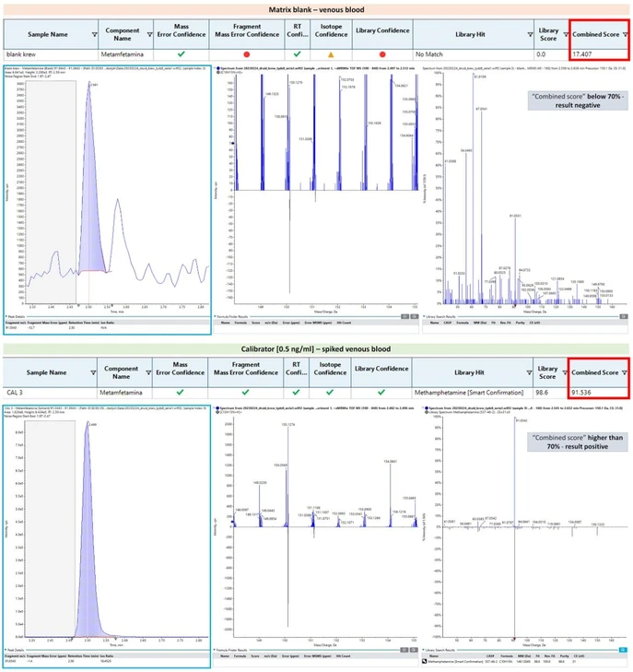This screenshot has width=633, height=672.
Task: Click green Fragment Mass Error check for CAL 3
Action: tap(245, 392)
